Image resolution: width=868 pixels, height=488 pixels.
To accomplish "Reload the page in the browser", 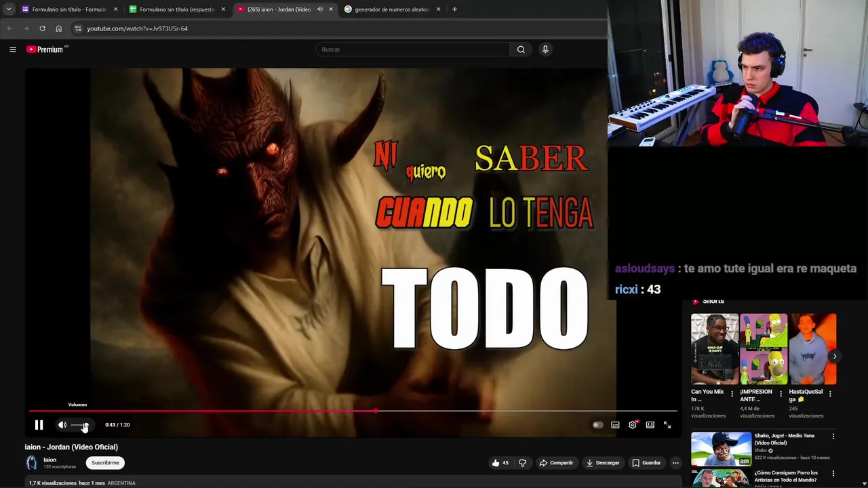I will (x=42, y=28).
